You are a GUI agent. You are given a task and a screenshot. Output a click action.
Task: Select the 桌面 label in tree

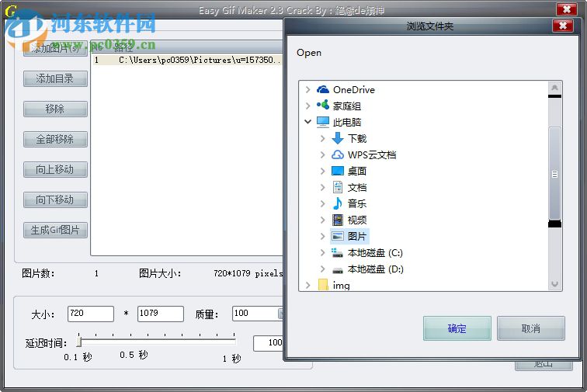click(x=357, y=171)
